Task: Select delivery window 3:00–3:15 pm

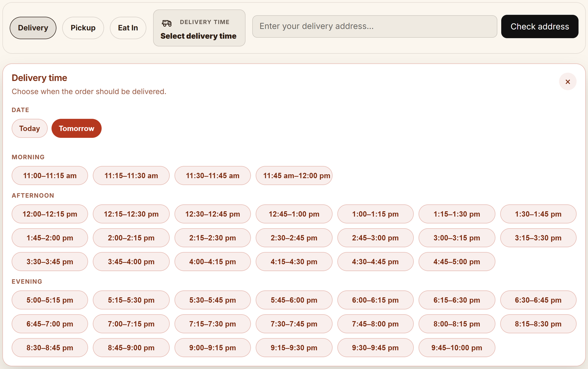Action: [x=457, y=238]
